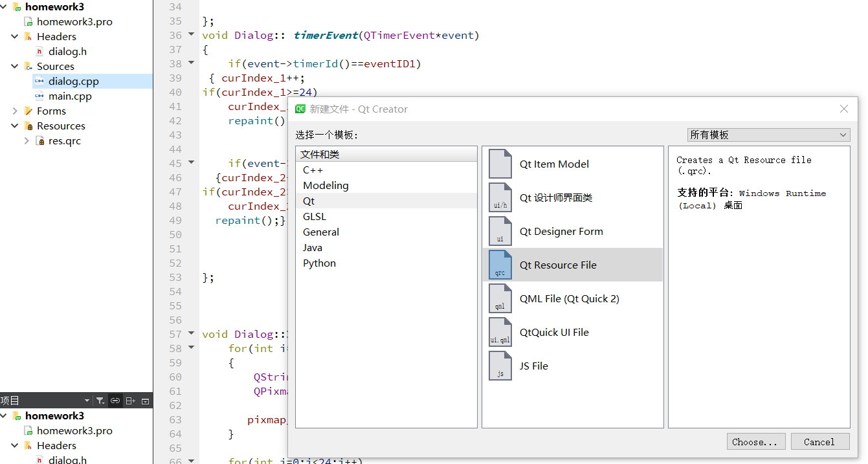Click the main.cpp file icon
The width and height of the screenshot is (868, 464).
click(x=39, y=96)
